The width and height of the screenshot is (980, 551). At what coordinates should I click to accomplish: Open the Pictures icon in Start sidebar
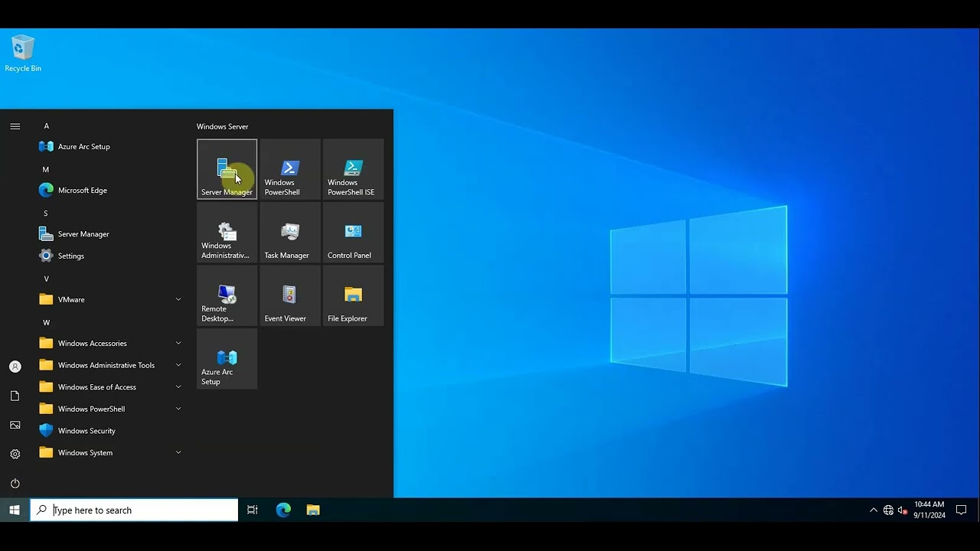click(15, 425)
